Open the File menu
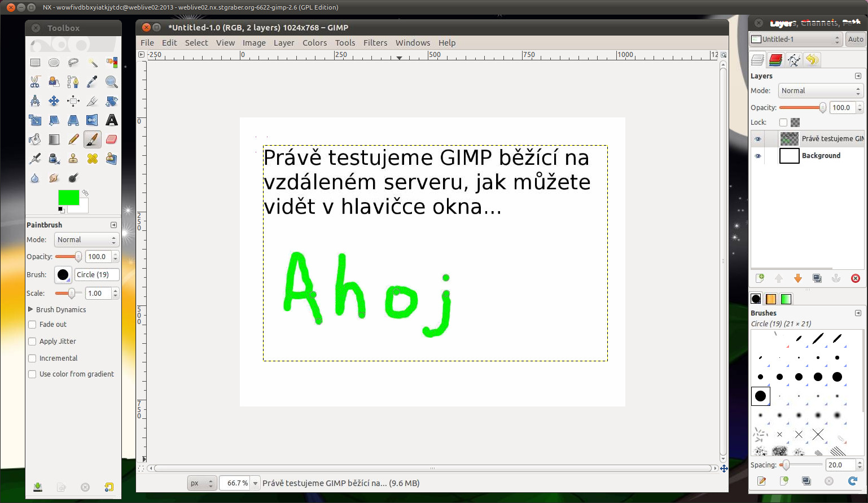The height and width of the screenshot is (503, 868). 147,43
